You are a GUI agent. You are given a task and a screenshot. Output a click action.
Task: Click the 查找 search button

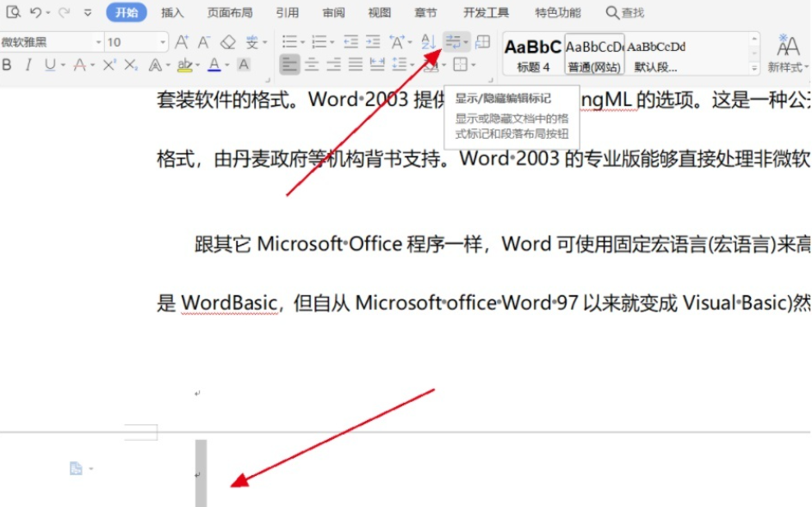pyautogui.click(x=625, y=13)
